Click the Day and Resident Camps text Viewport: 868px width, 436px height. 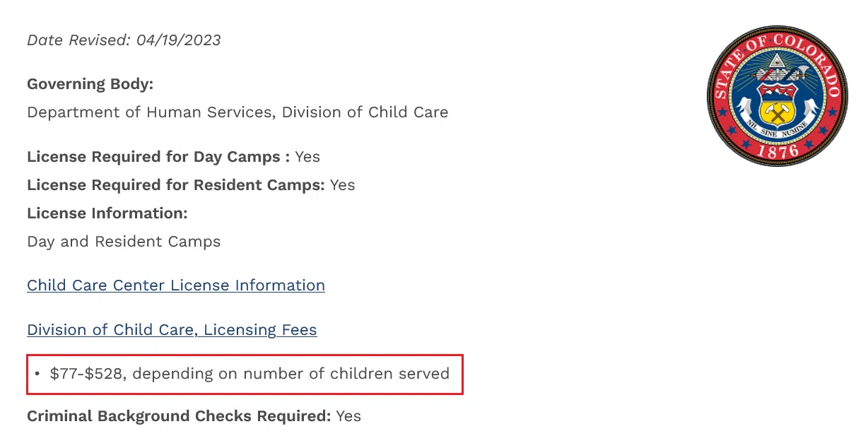pos(124,242)
